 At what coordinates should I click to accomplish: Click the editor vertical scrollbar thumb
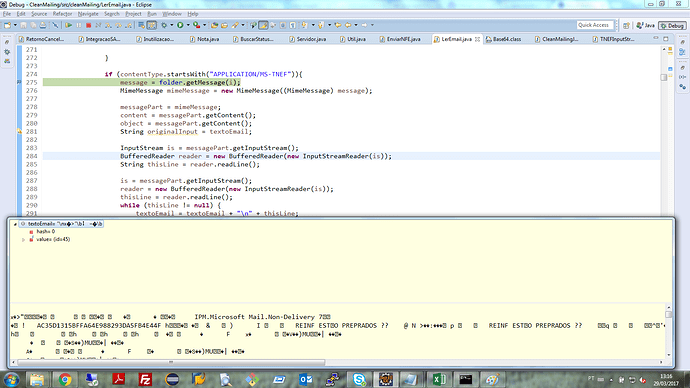pyautogui.click(x=664, y=77)
